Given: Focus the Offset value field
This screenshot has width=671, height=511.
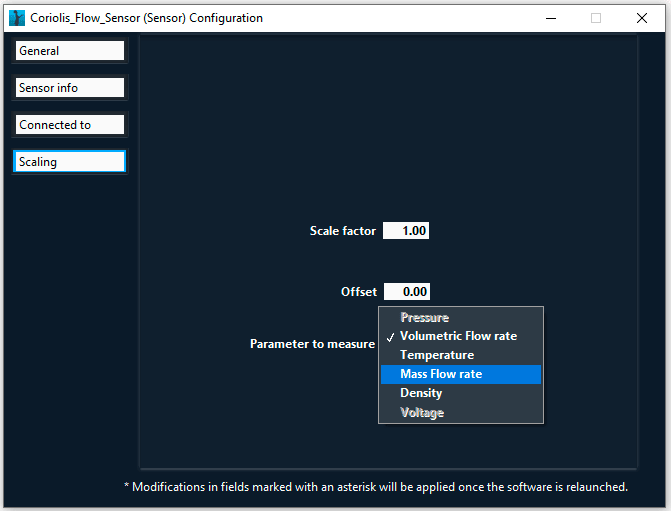Looking at the screenshot, I should [406, 292].
